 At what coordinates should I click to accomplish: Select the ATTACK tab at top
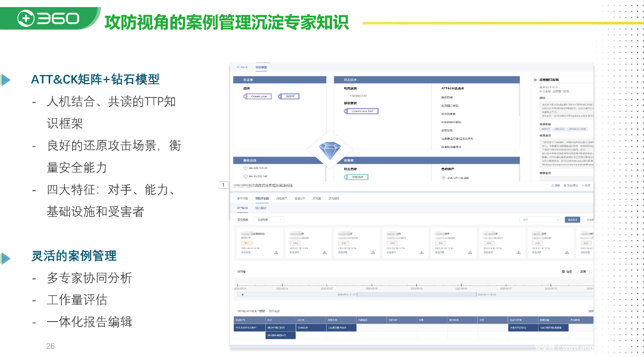242,67
